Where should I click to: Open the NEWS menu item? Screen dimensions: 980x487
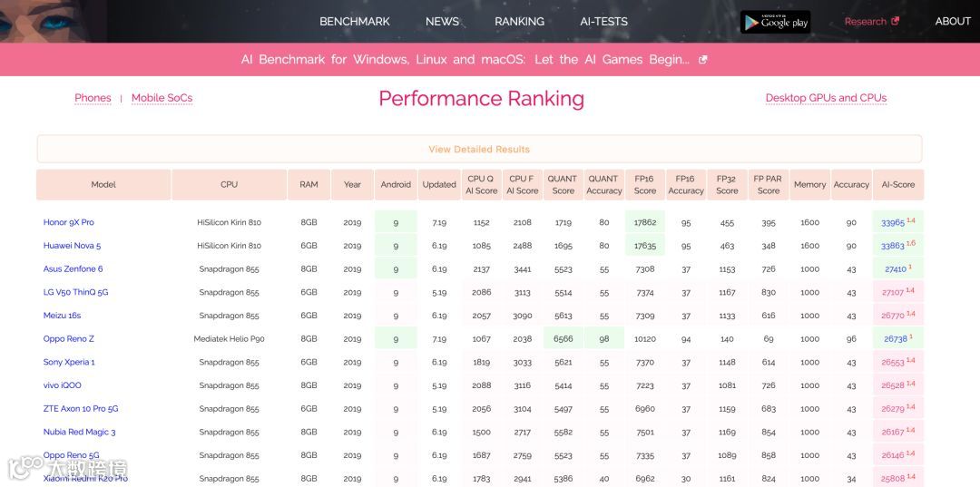tap(442, 21)
